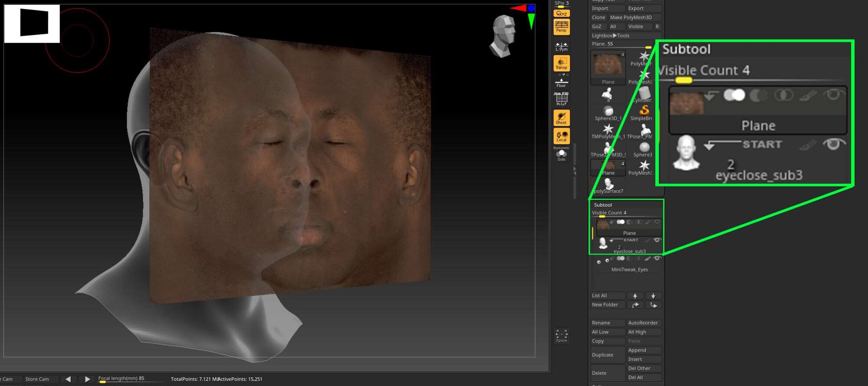
Task: Enable PolyF polyframe display
Action: [561, 99]
